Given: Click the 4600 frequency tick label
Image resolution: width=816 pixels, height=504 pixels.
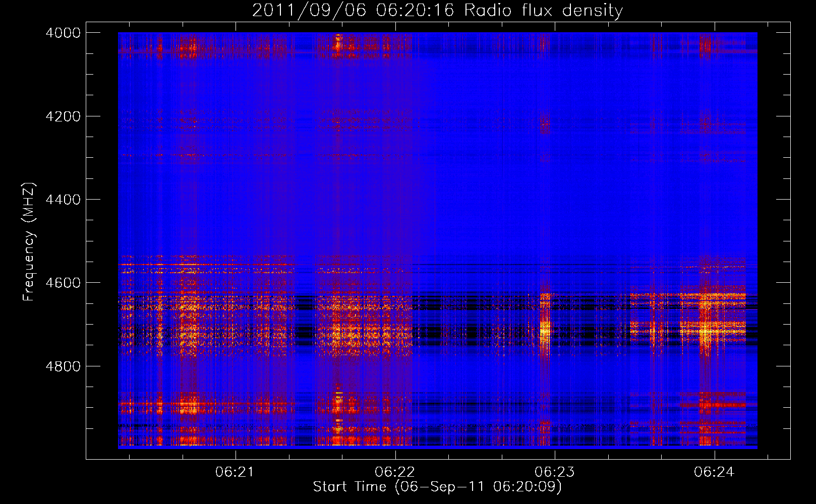Looking at the screenshot, I should [x=63, y=283].
